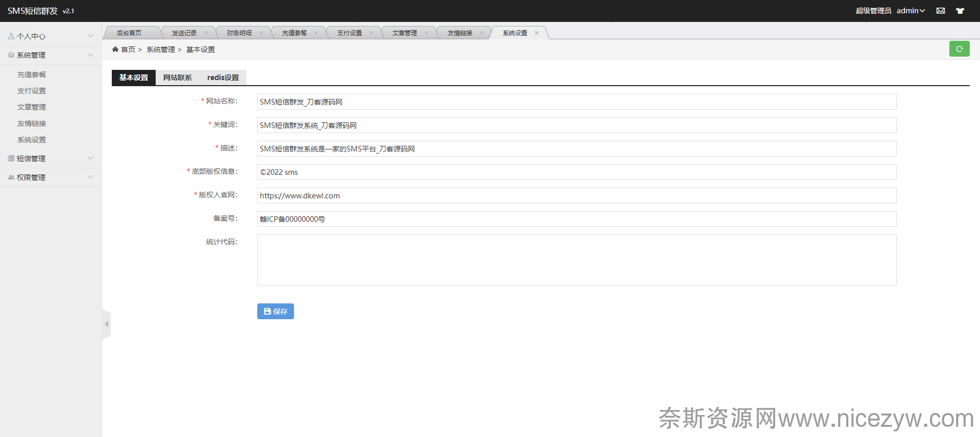Click the 统计代码 textarea
The image size is (980, 437).
coord(577,260)
